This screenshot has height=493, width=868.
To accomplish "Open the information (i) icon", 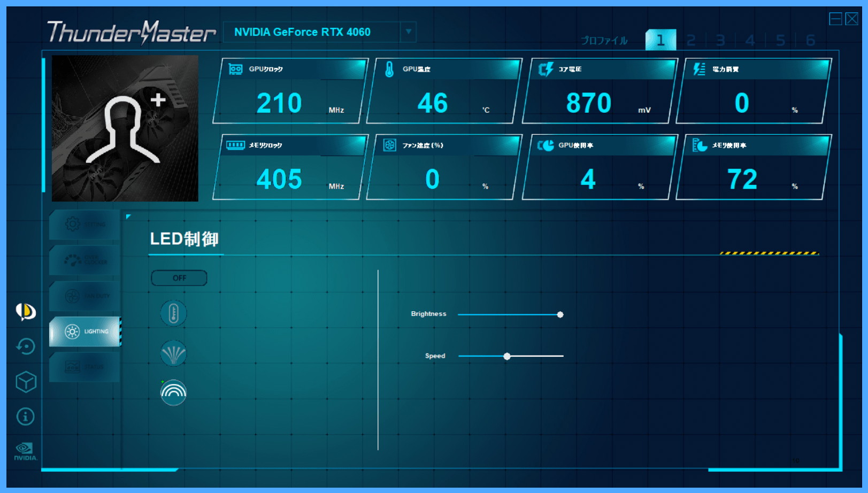I will coord(25,417).
